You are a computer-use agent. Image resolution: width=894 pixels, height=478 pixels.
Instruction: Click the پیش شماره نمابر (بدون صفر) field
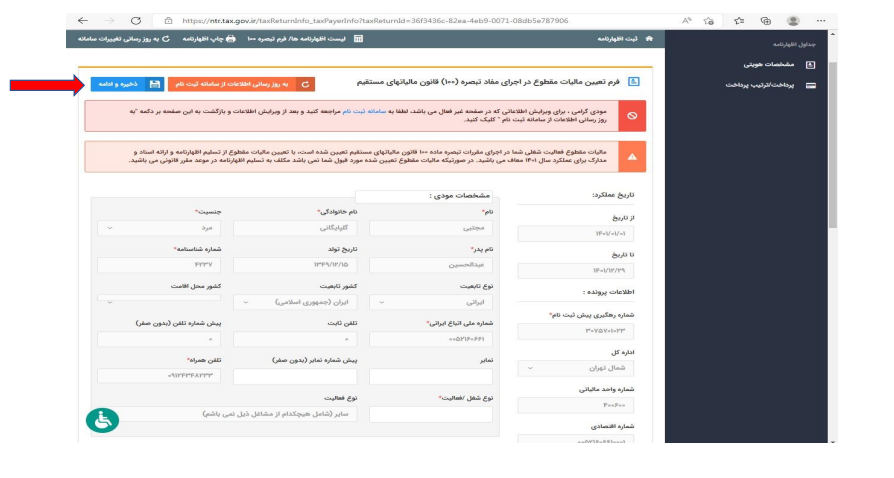click(295, 376)
